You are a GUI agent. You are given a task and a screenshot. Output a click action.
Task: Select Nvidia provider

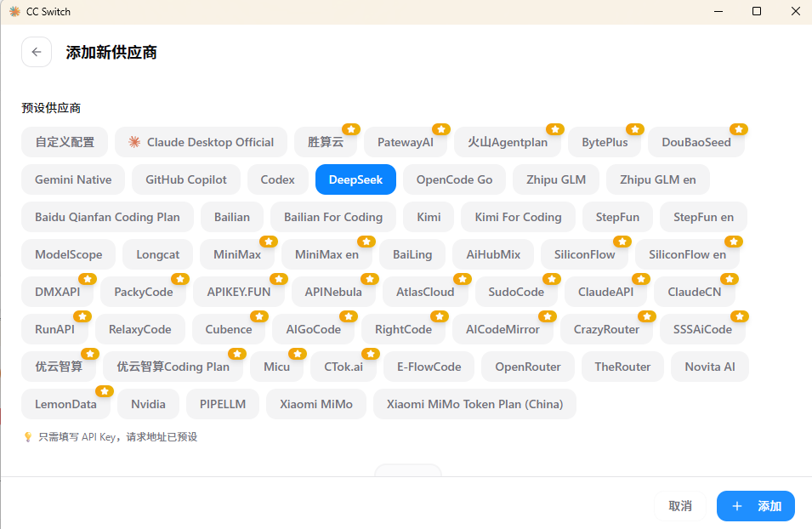tap(148, 404)
